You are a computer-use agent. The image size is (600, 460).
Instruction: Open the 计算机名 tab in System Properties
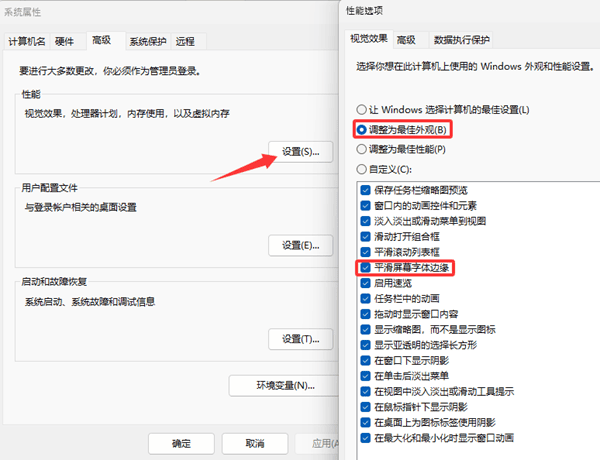coord(27,41)
